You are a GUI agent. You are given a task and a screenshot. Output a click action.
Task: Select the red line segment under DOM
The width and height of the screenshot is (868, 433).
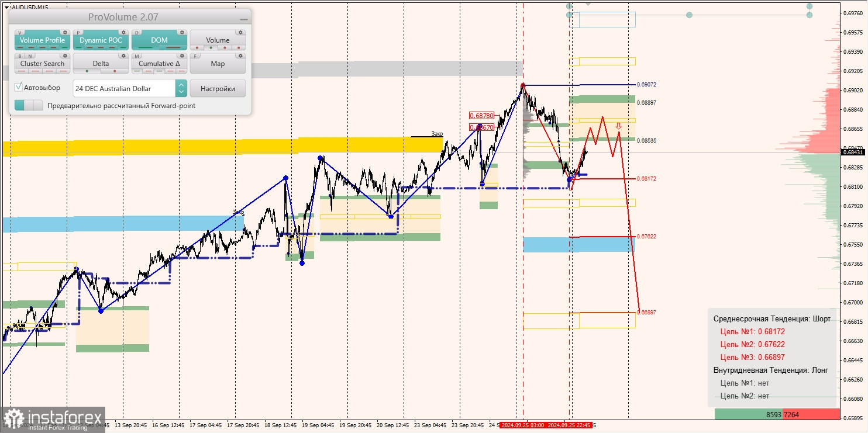[x=173, y=47]
